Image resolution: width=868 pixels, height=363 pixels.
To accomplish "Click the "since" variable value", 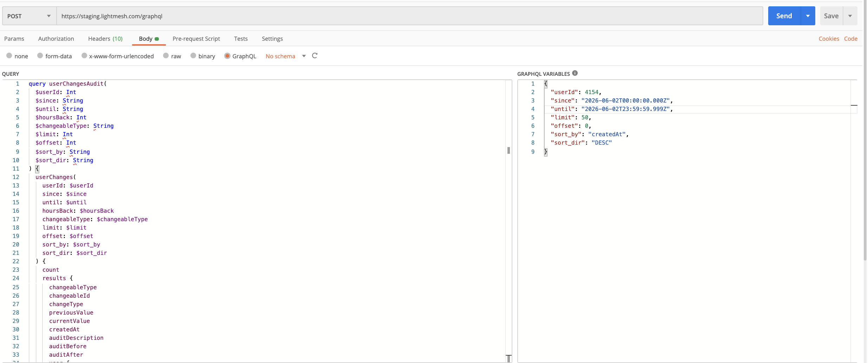I will coord(626,100).
